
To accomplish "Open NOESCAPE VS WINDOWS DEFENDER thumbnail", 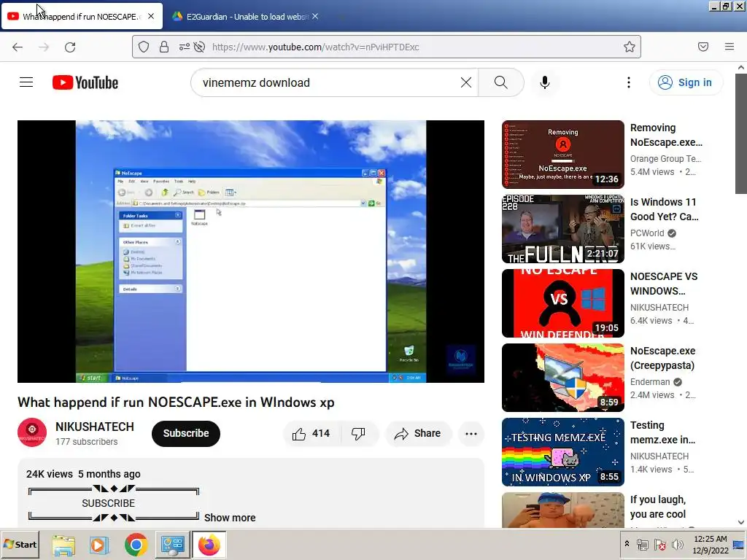I will (x=562, y=303).
